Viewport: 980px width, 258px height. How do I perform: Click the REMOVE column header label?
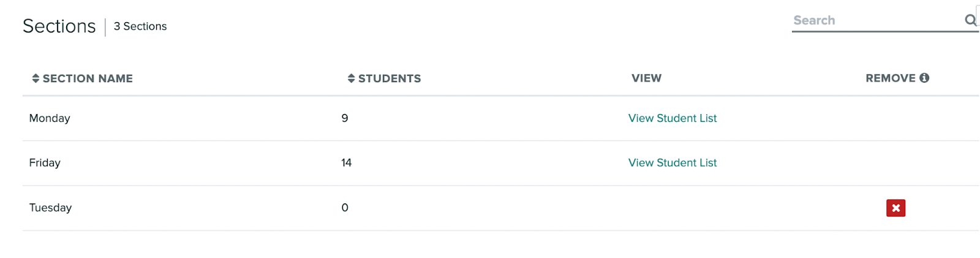tap(891, 78)
